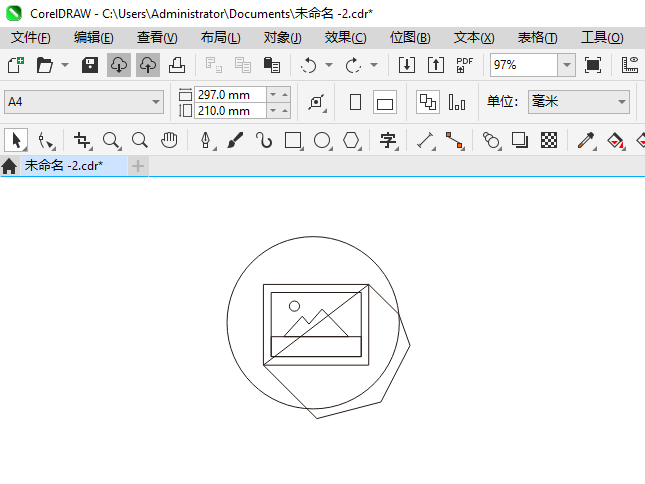Expand the Undo history dropdown arrow
This screenshot has width=645, height=484.
[x=329, y=65]
